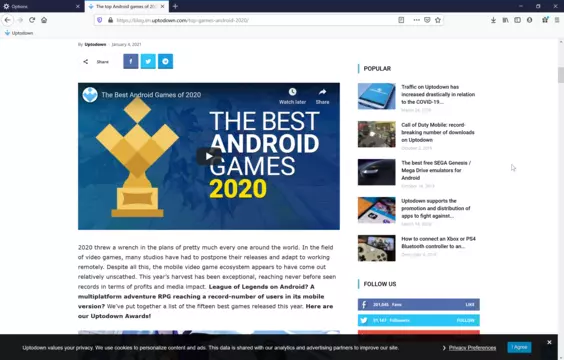
Task: Toggle reader view in address bar
Action: tap(401, 20)
